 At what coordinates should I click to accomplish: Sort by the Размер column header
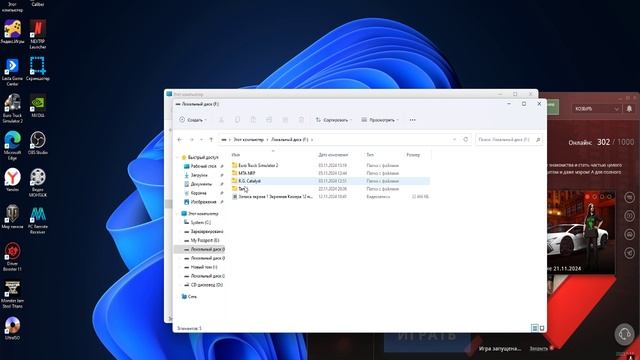(x=413, y=155)
